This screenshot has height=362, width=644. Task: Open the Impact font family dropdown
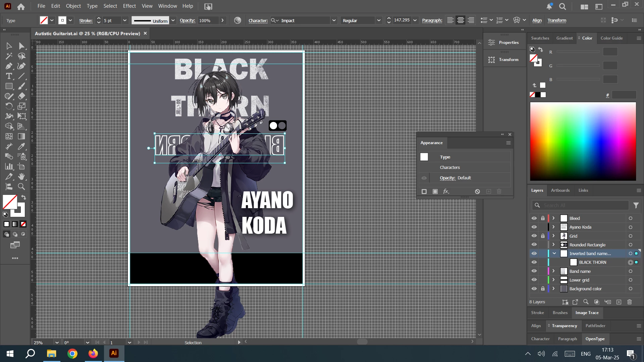[x=334, y=20]
